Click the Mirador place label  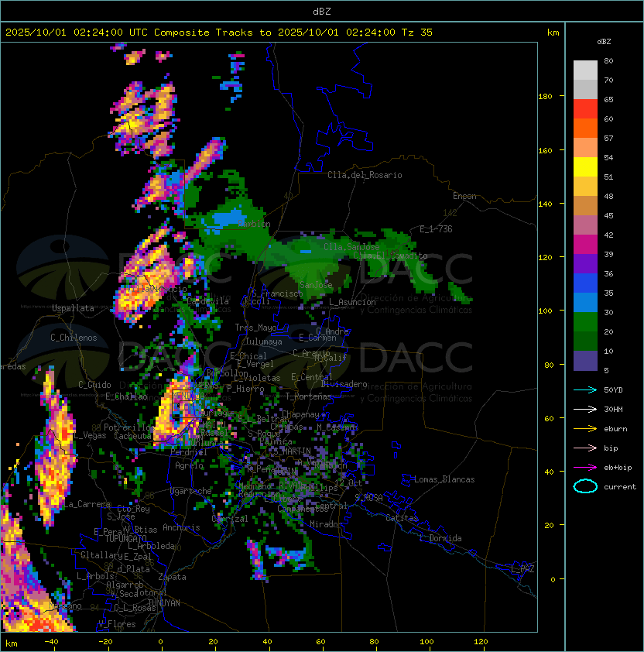[326, 524]
